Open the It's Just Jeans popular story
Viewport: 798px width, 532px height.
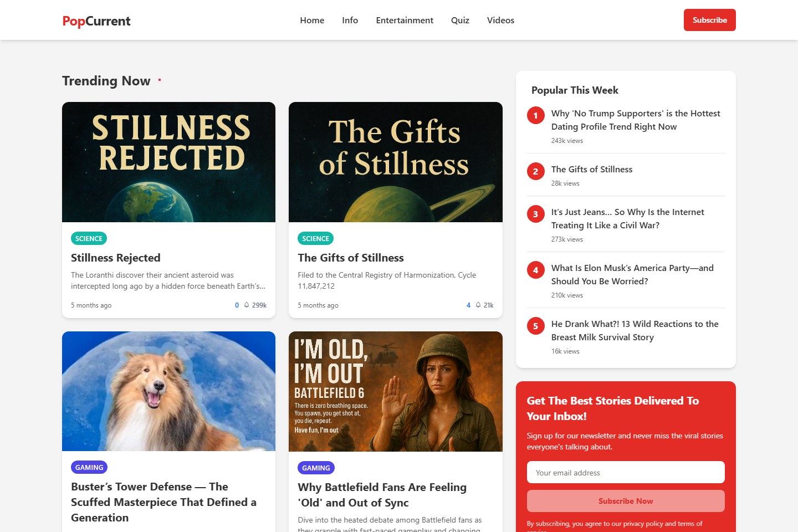pyautogui.click(x=628, y=218)
